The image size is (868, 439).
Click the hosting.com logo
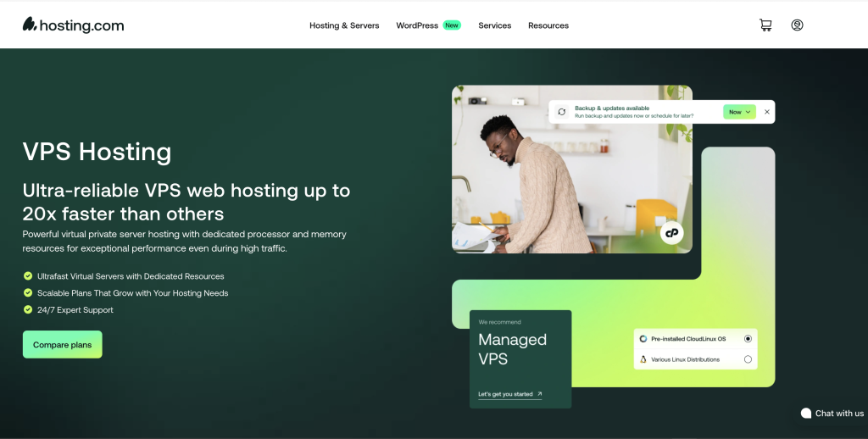[x=73, y=25]
